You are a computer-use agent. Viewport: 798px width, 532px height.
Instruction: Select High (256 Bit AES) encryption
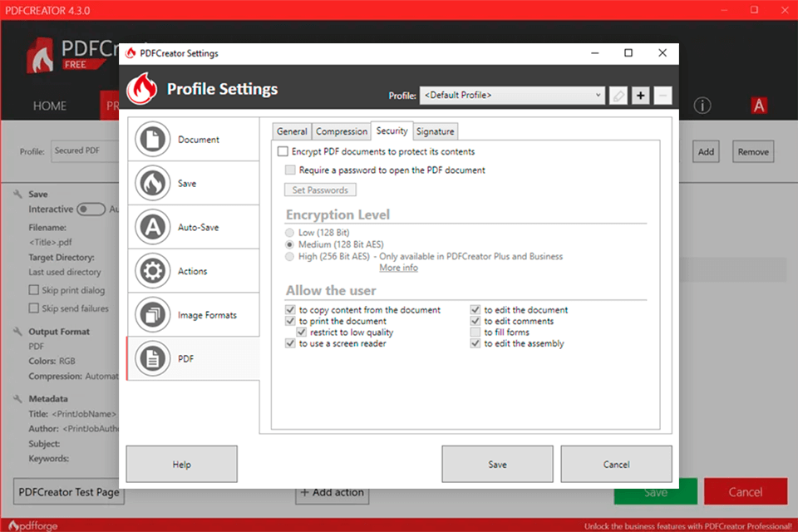pyautogui.click(x=289, y=257)
